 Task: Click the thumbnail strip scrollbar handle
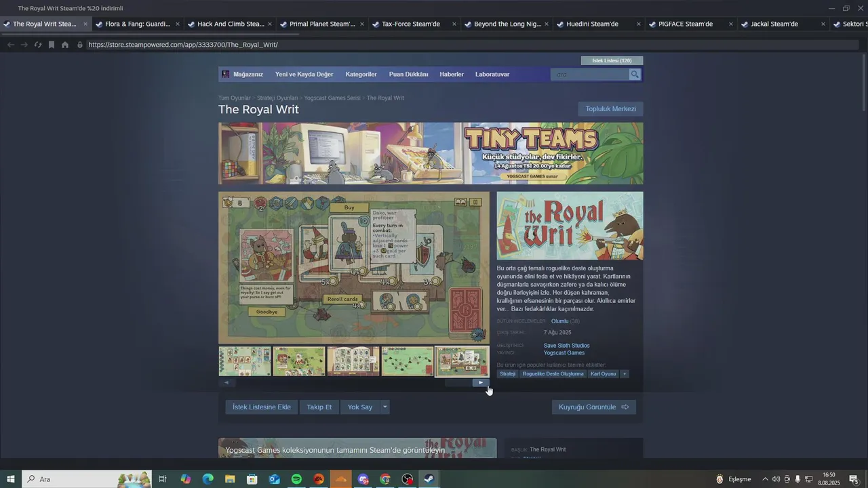pos(458,382)
